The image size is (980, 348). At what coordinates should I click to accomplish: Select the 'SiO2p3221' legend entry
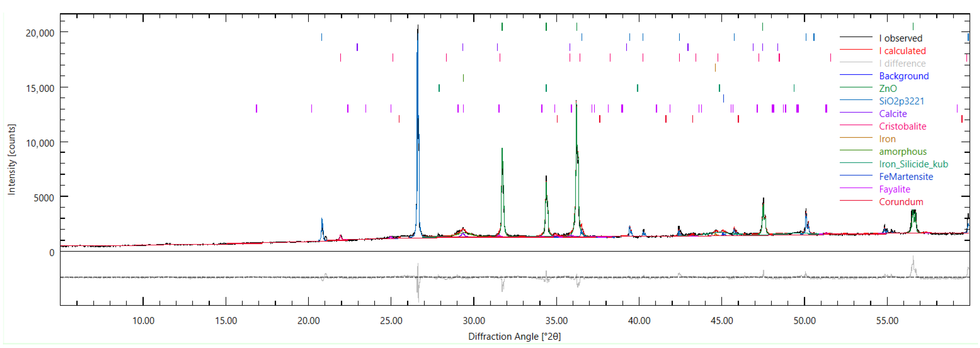pyautogui.click(x=901, y=101)
